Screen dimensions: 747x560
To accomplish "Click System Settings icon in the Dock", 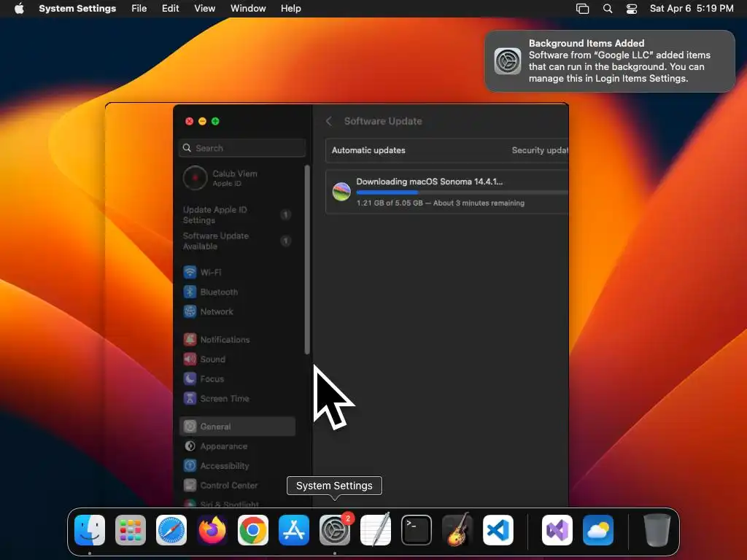I will click(x=334, y=530).
